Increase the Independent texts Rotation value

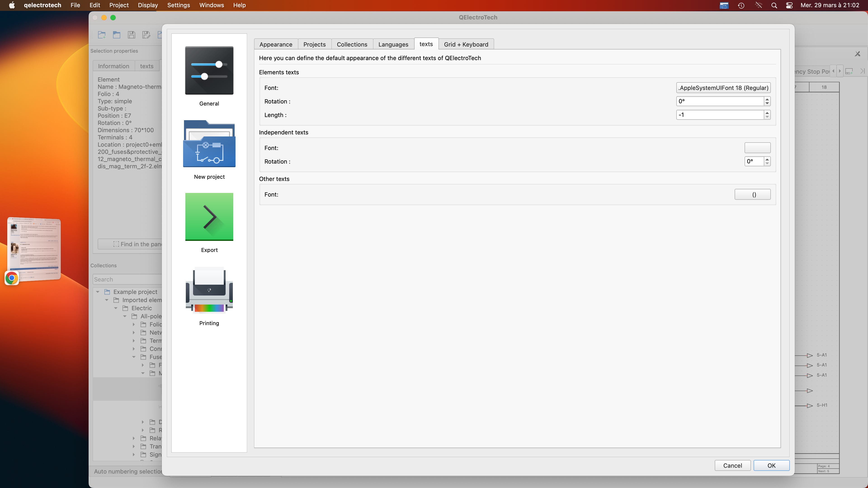tap(767, 159)
